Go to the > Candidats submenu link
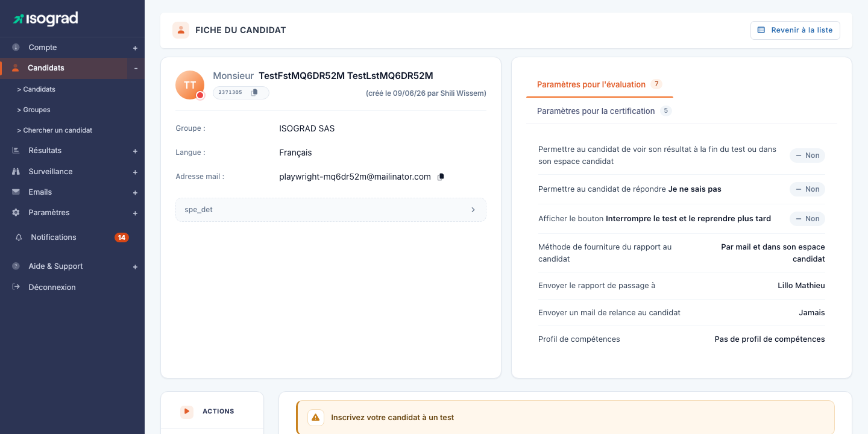This screenshot has height=434, width=868. (36, 89)
